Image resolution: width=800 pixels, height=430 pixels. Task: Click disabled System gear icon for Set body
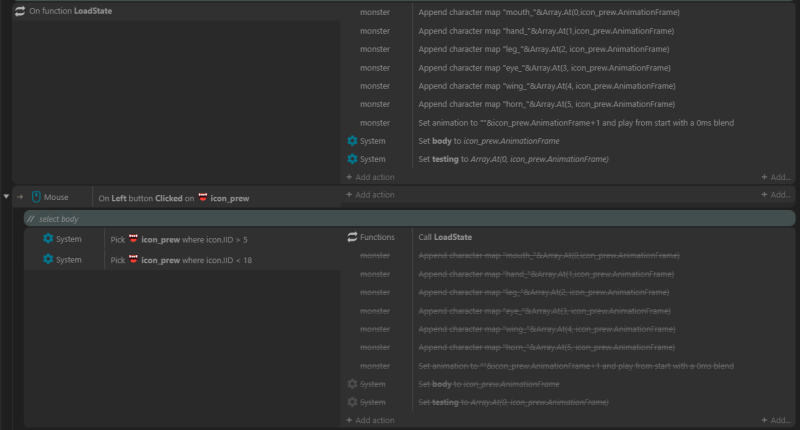pyautogui.click(x=352, y=384)
